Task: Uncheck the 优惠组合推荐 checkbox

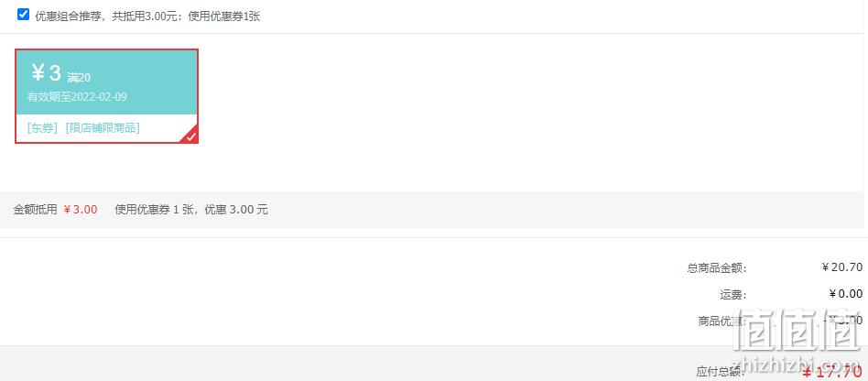Action: click(x=23, y=15)
